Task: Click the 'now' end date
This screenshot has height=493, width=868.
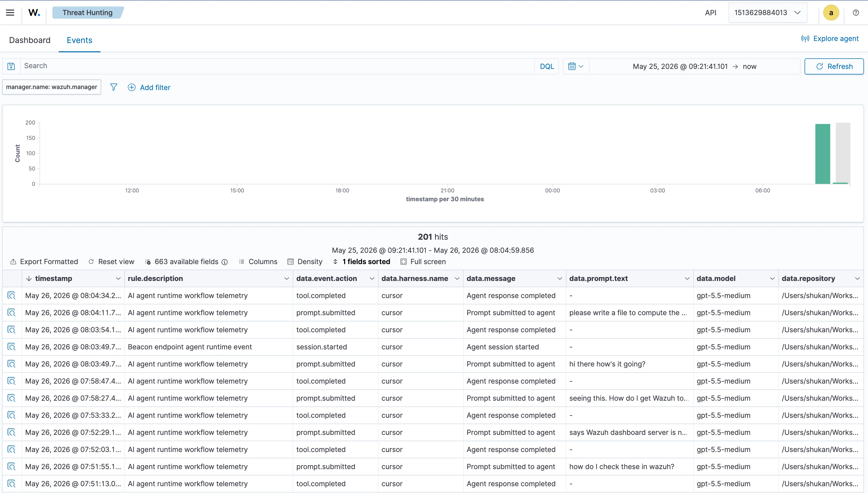Action: (x=749, y=66)
